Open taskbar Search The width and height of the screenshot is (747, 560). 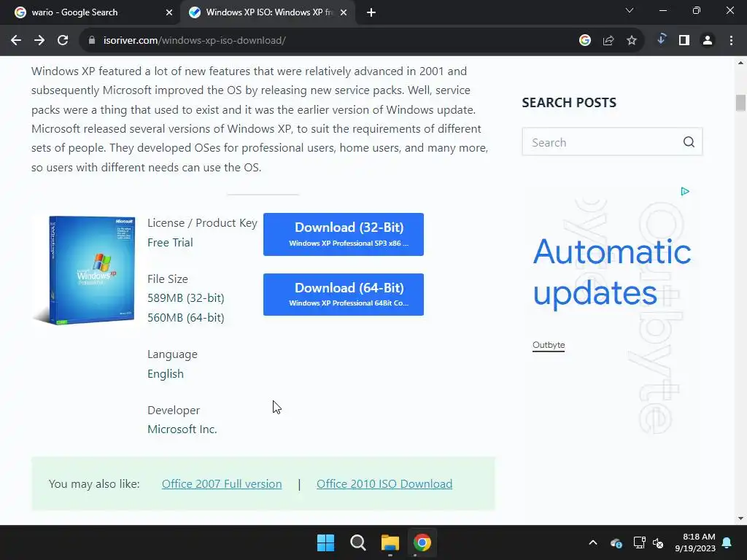point(357,542)
